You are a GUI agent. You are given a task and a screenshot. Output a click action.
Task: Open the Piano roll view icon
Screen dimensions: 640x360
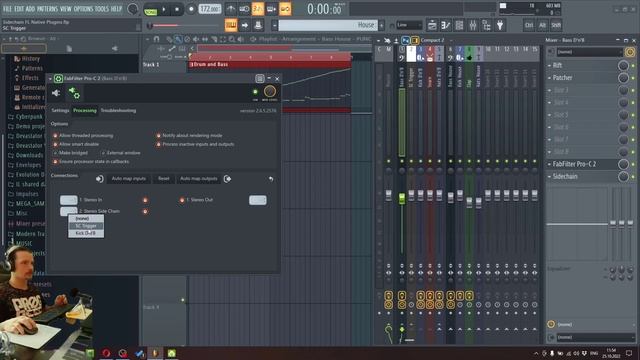coord(445,25)
